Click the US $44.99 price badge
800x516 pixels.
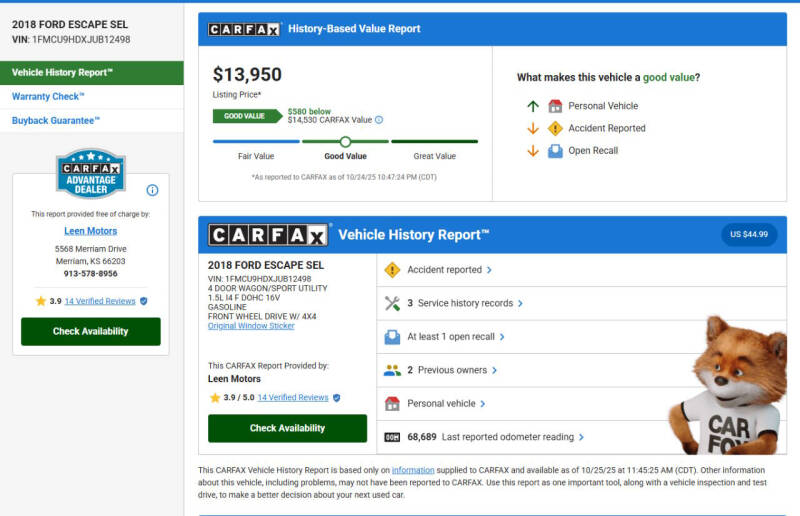(x=749, y=235)
